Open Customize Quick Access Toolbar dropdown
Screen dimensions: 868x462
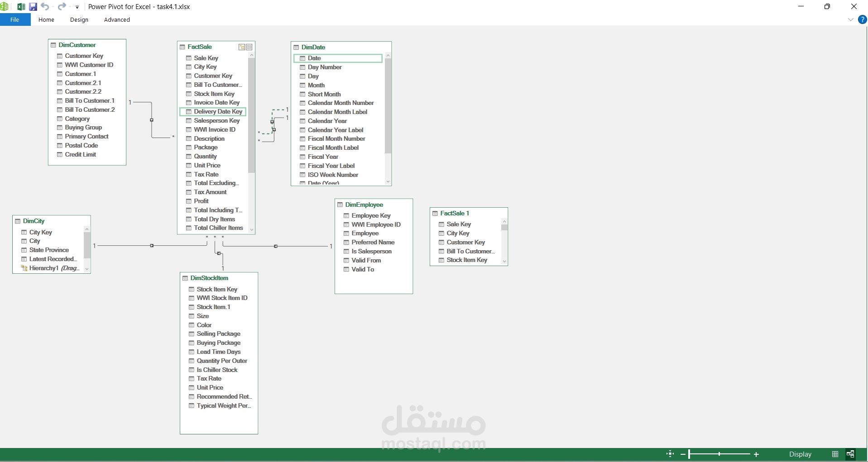pyautogui.click(x=77, y=7)
